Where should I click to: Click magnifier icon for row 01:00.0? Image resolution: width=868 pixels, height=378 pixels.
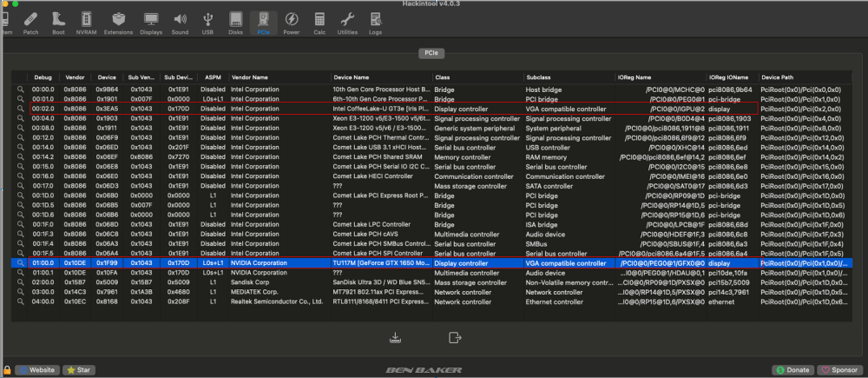(x=21, y=262)
